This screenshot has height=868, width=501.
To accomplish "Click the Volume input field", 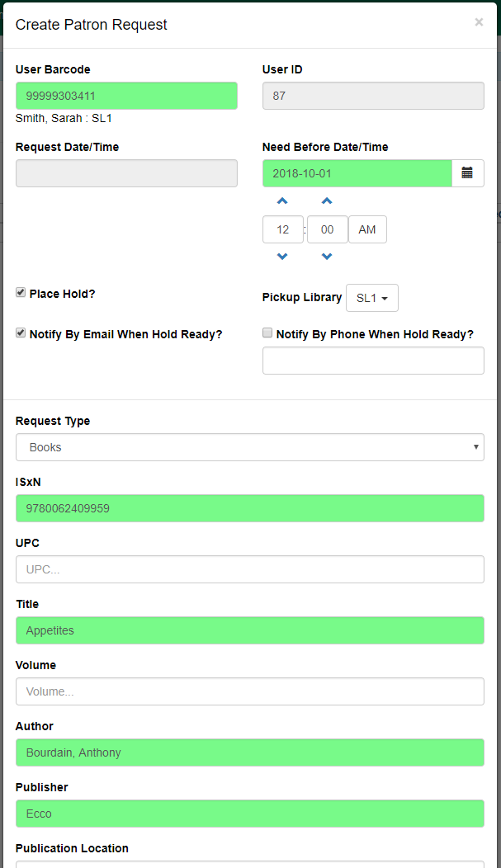I will pos(249,691).
